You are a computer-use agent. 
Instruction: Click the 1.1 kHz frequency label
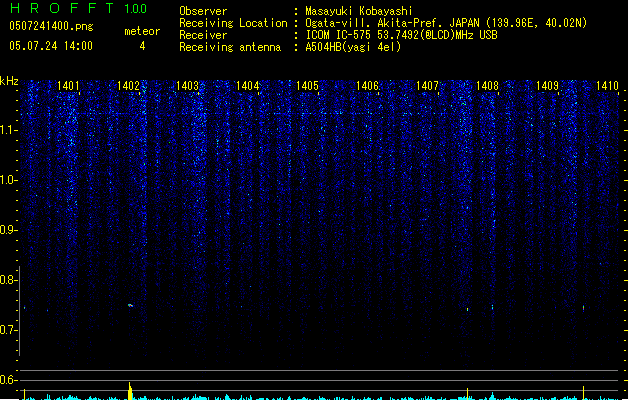pyautogui.click(x=7, y=130)
